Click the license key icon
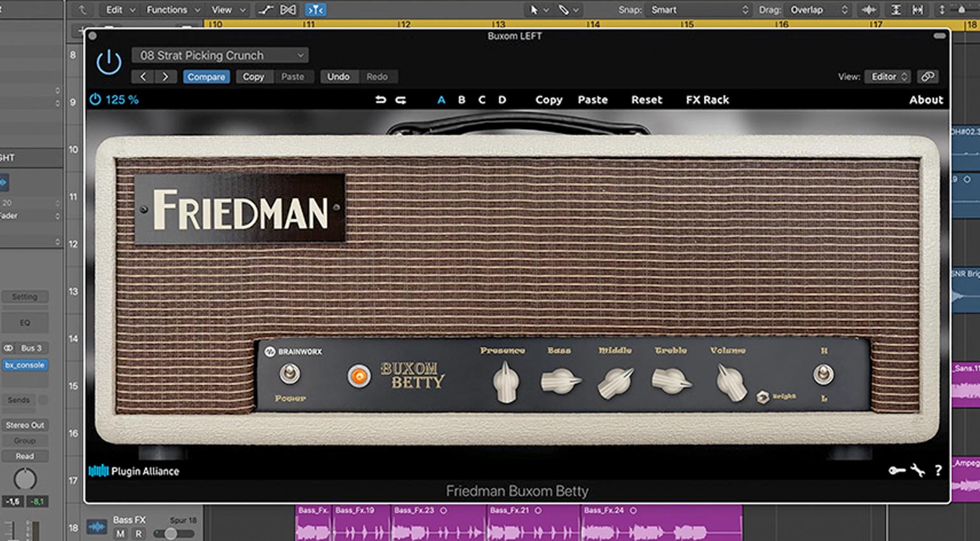This screenshot has width=980, height=541. [897, 470]
